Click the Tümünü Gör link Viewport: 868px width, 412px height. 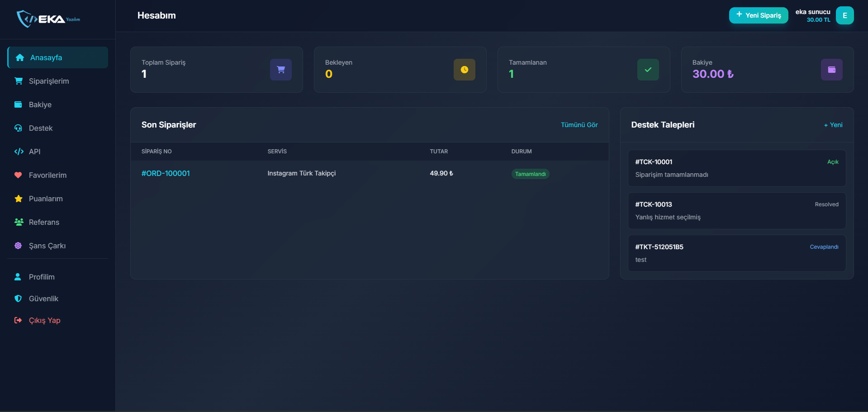[x=579, y=125]
